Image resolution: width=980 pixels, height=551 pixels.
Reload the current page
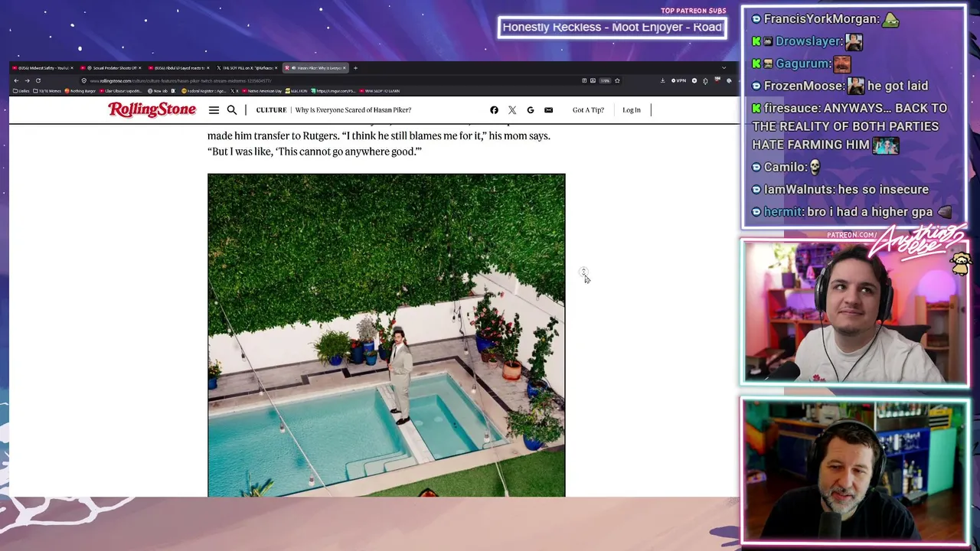coord(38,80)
